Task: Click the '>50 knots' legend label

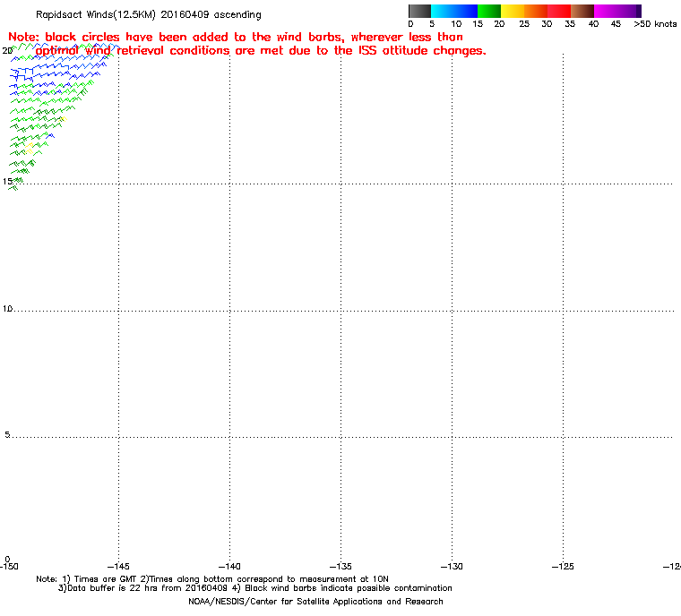Action: 655,24
